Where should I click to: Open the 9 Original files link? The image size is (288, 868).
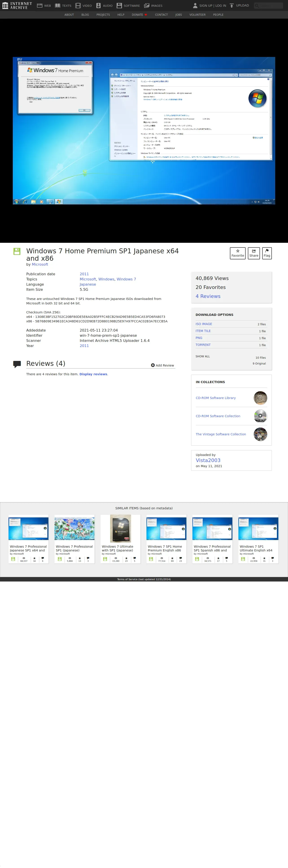pos(259,364)
